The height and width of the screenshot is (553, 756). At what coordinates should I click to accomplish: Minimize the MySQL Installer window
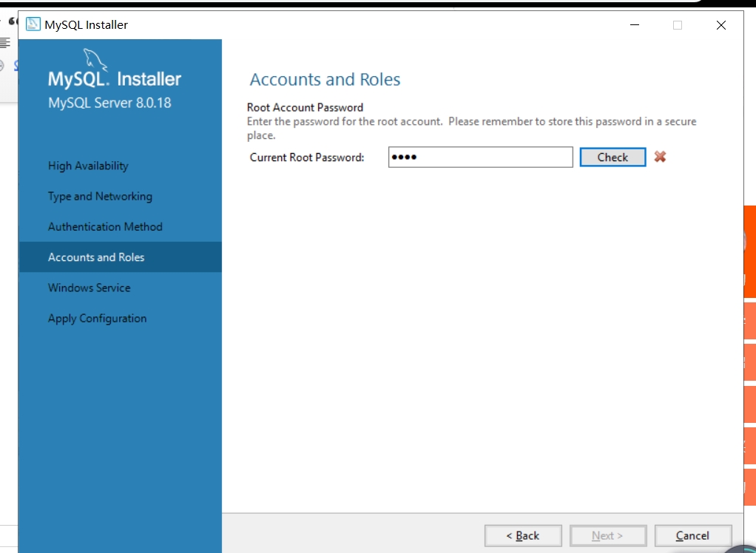pos(635,25)
